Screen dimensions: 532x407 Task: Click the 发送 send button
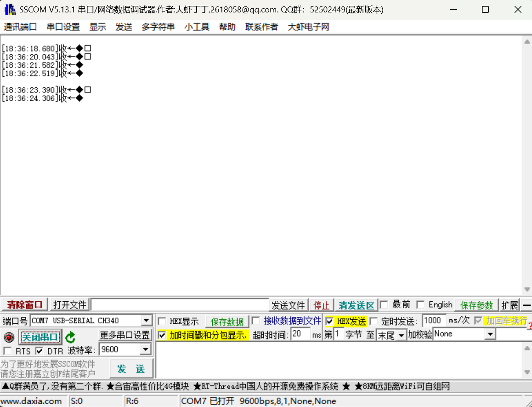(x=131, y=369)
